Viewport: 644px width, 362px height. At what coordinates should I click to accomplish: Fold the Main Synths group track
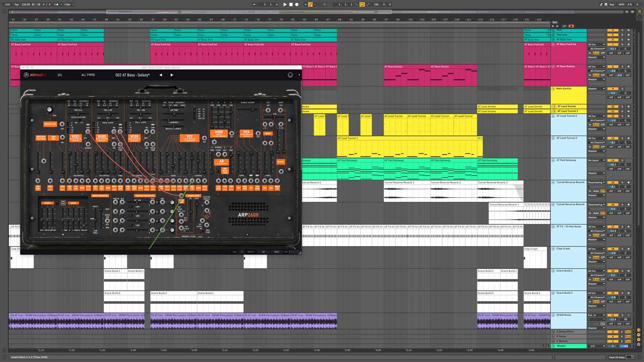[553, 89]
